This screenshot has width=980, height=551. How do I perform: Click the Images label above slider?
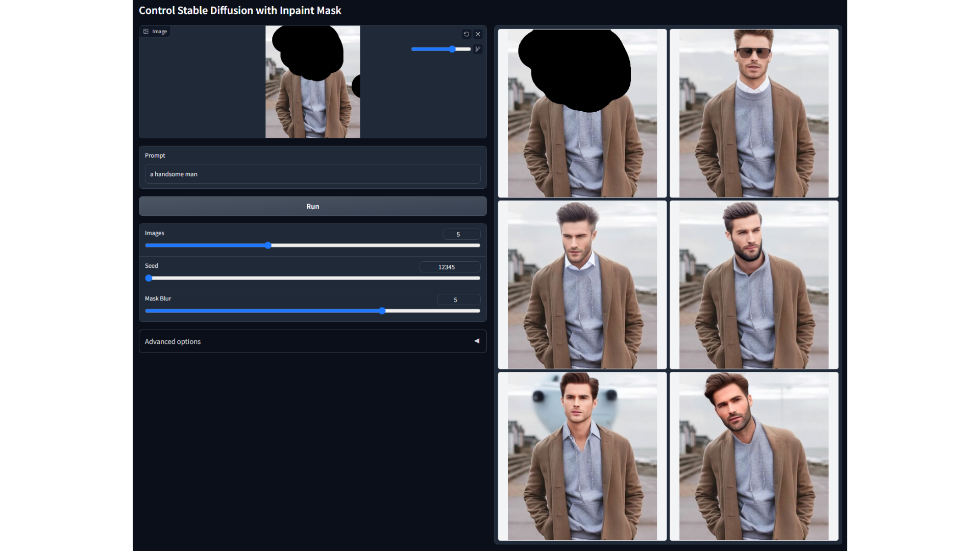[154, 233]
